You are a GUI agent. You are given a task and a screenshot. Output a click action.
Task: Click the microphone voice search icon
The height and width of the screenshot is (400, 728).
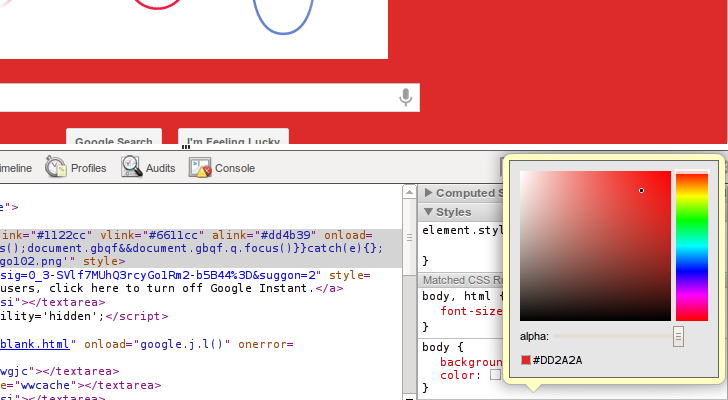click(x=405, y=97)
